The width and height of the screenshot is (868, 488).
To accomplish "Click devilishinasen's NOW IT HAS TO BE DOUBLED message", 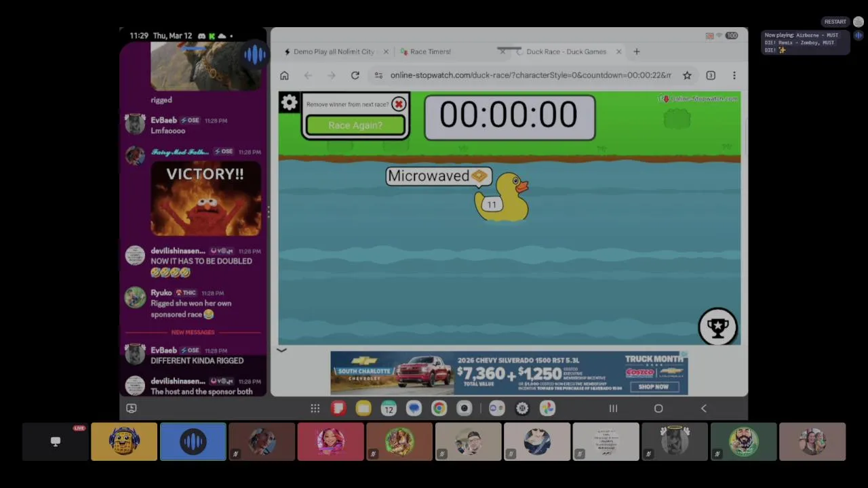I will 201,266.
